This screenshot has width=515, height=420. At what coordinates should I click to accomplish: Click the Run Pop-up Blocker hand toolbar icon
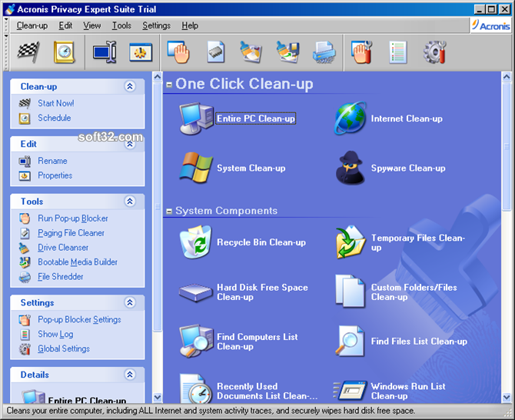178,52
